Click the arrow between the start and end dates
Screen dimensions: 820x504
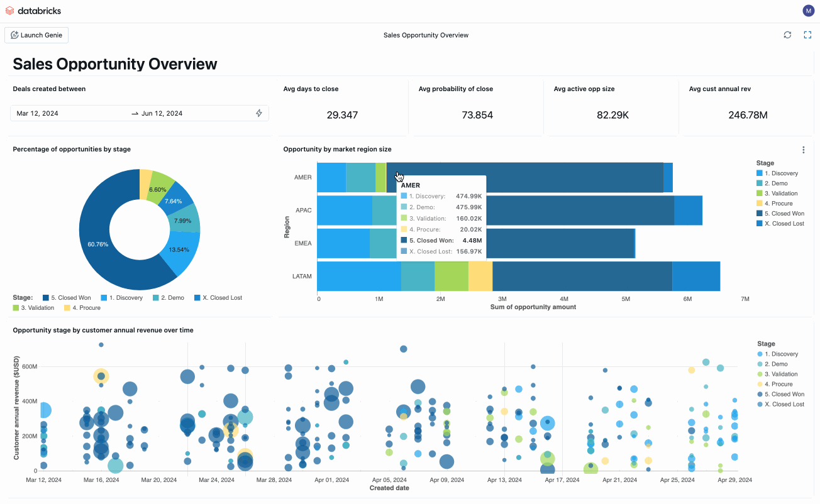click(135, 114)
